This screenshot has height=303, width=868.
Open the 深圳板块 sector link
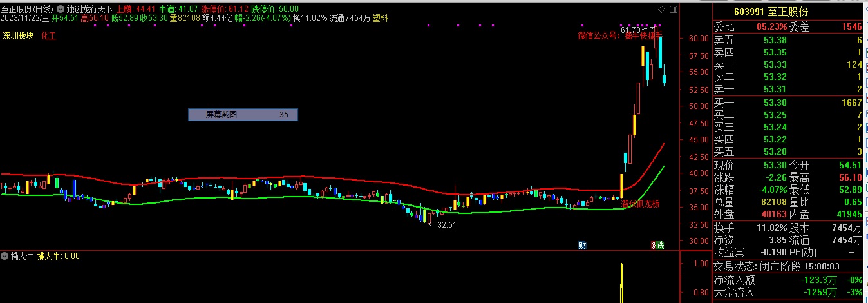pyautogui.click(x=17, y=36)
